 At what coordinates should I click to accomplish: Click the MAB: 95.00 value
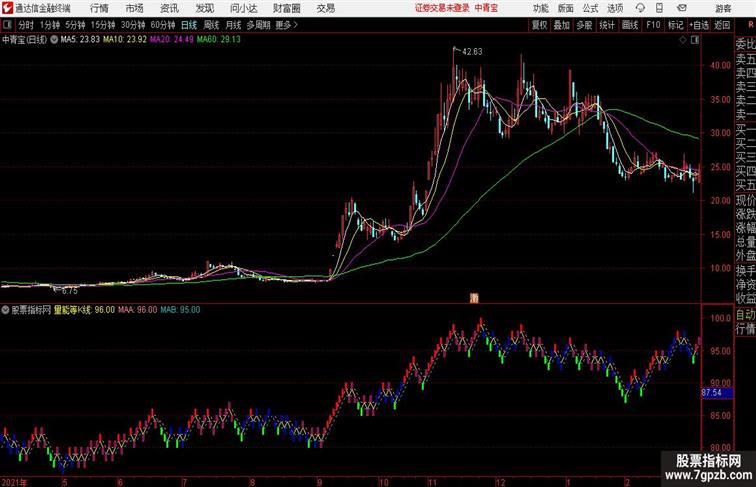pos(180,310)
